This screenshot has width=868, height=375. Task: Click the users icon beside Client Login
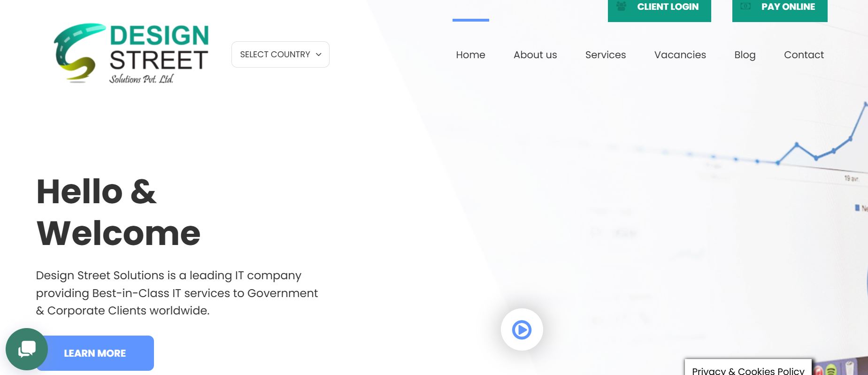coord(621,7)
